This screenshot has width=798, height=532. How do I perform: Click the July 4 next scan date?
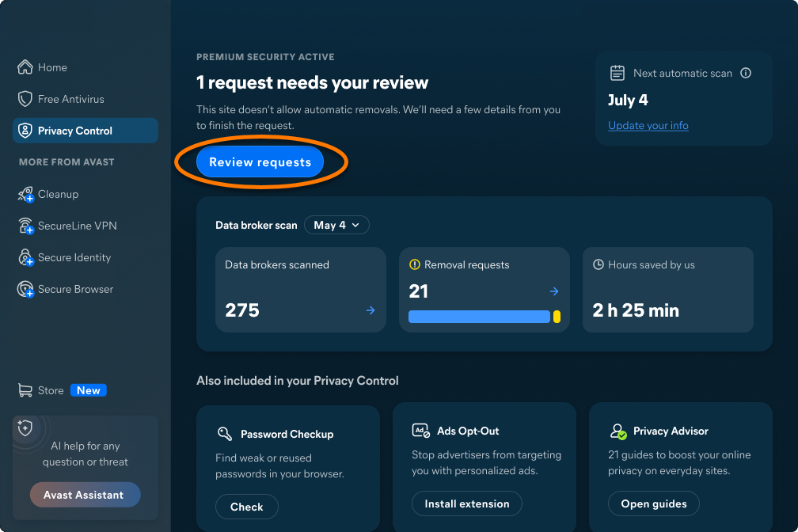coord(628,100)
